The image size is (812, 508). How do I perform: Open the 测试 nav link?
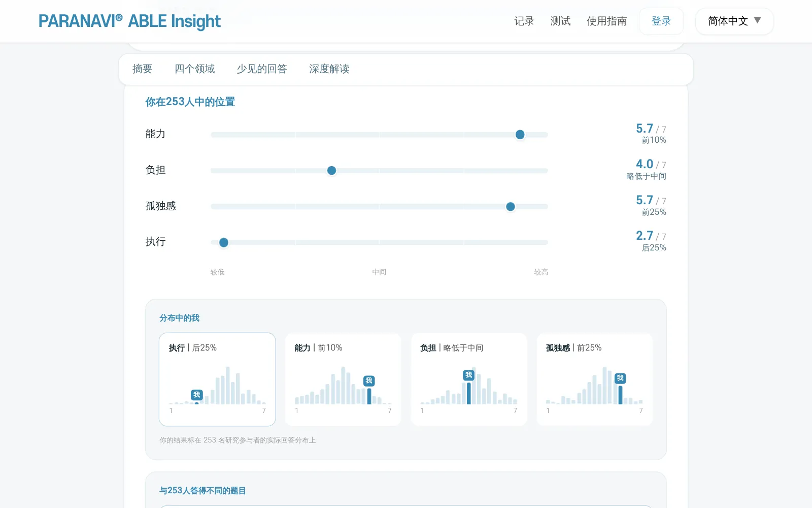(x=561, y=21)
